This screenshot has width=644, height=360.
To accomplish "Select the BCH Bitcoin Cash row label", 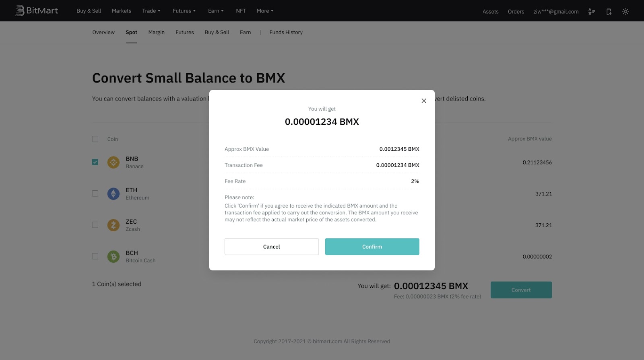I will pyautogui.click(x=140, y=257).
